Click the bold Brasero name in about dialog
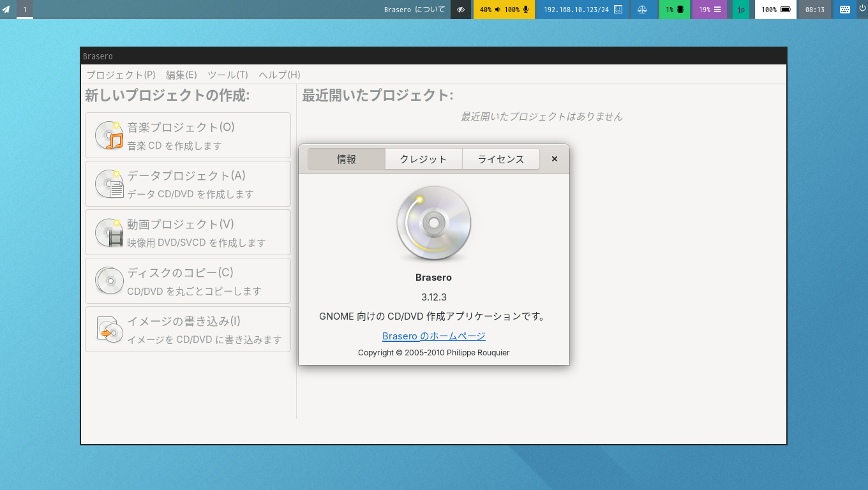The width and height of the screenshot is (868, 490). (434, 278)
